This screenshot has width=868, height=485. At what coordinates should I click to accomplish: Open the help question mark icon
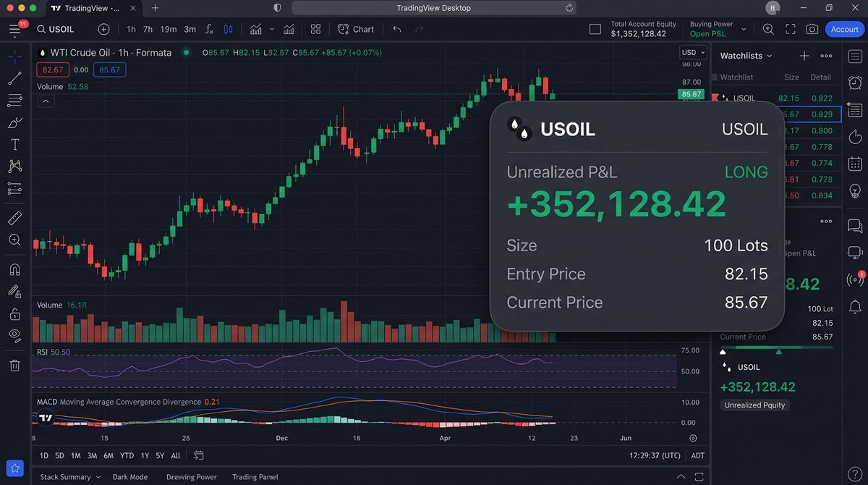[x=855, y=473]
